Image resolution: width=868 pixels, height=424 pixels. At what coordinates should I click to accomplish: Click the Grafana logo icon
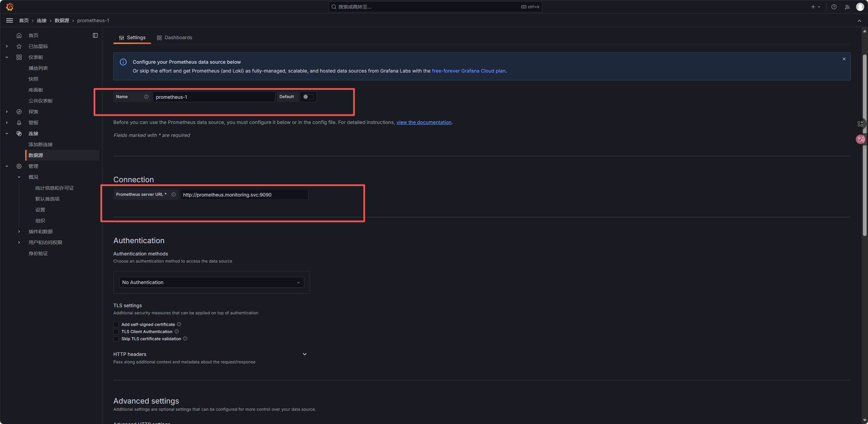[10, 7]
